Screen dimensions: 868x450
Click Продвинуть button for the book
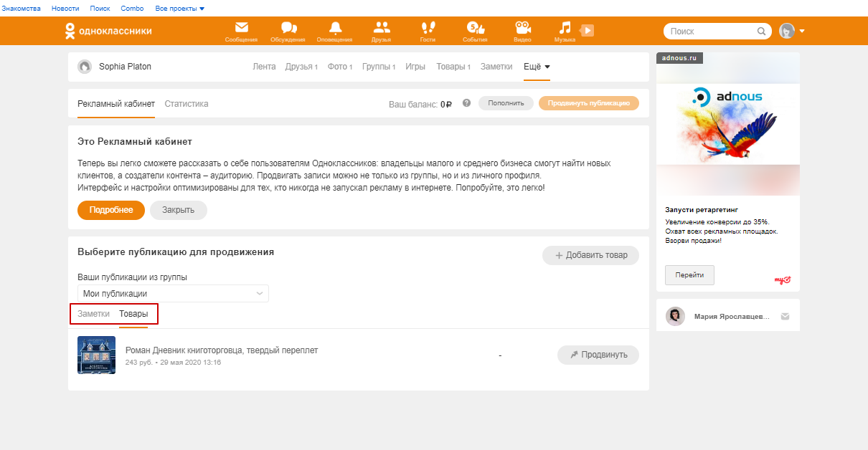[x=598, y=355]
